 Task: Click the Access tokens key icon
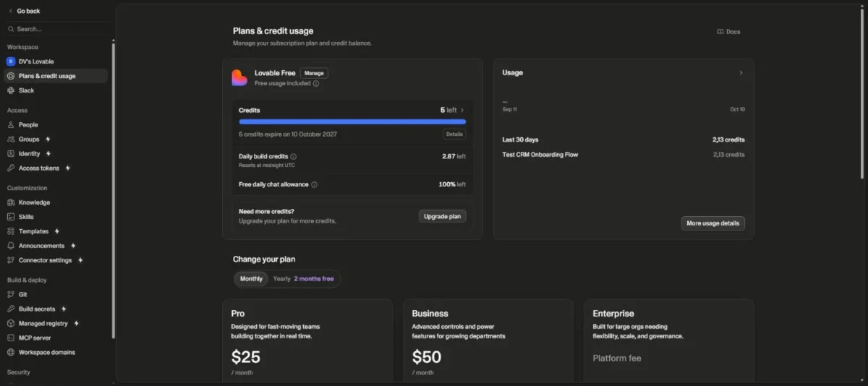(11, 168)
